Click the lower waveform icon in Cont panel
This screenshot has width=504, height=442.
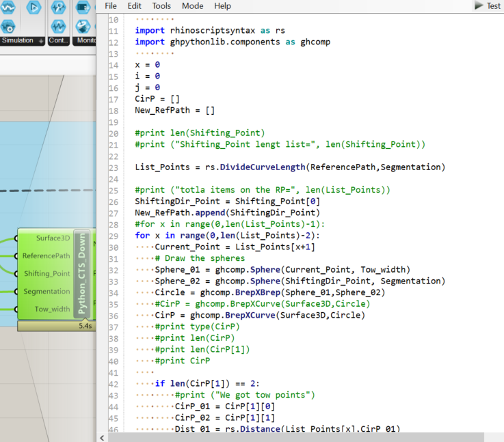58,27
